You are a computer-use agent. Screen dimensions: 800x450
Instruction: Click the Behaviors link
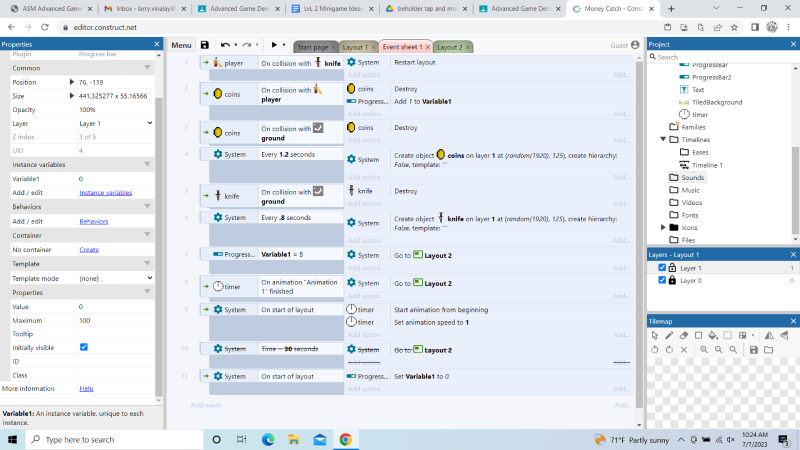94,221
